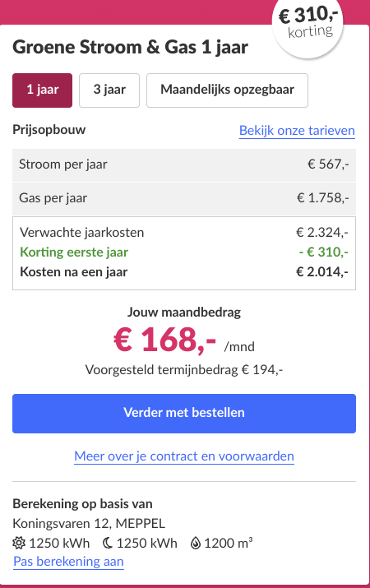This screenshot has width=370, height=588.
Task: Click the gas flame icon
Action: (x=196, y=543)
